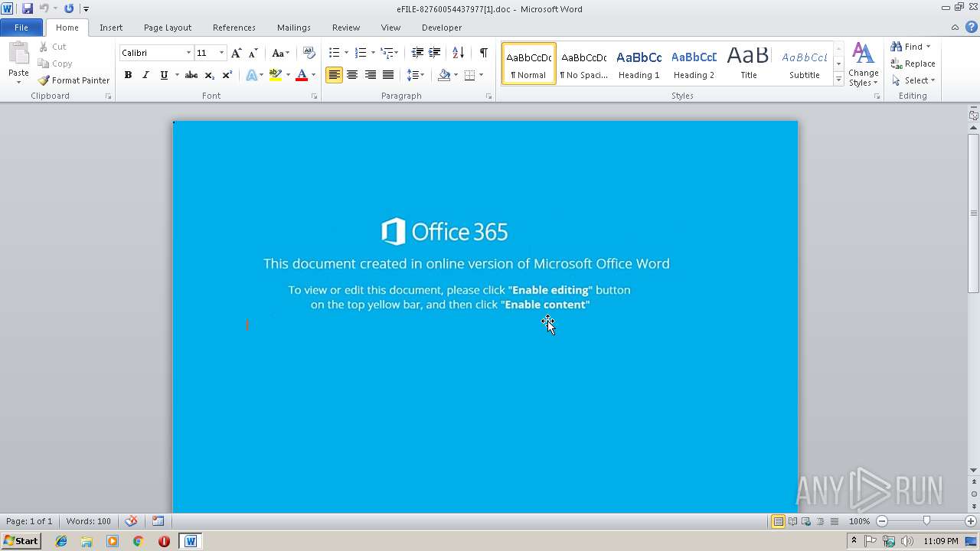Toggle Underline formatting
Viewport: 980px width, 551px height.
163,75
